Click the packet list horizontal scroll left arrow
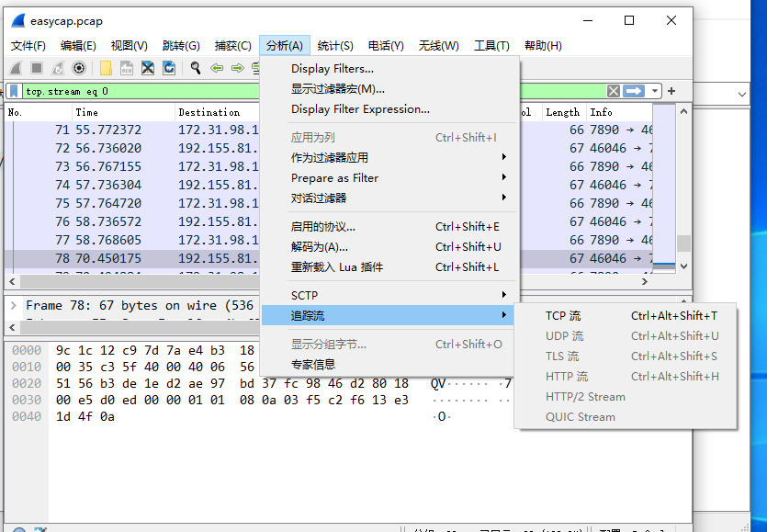This screenshot has height=532, width=767. click(x=12, y=281)
